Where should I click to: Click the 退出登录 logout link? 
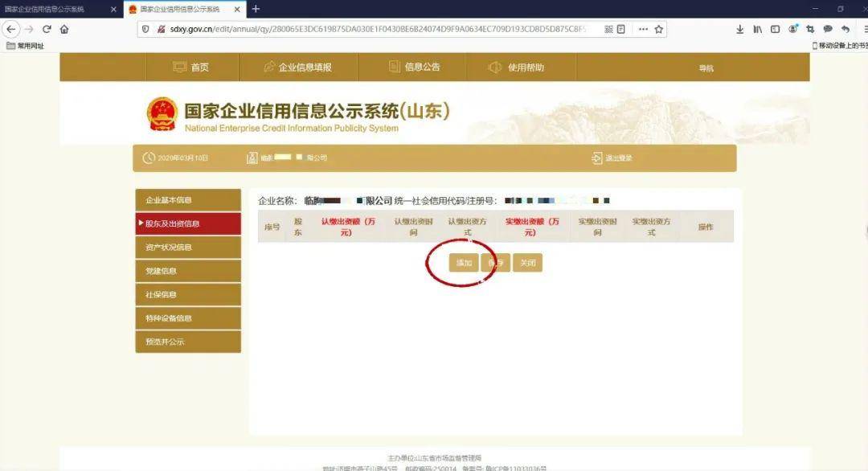[612, 158]
